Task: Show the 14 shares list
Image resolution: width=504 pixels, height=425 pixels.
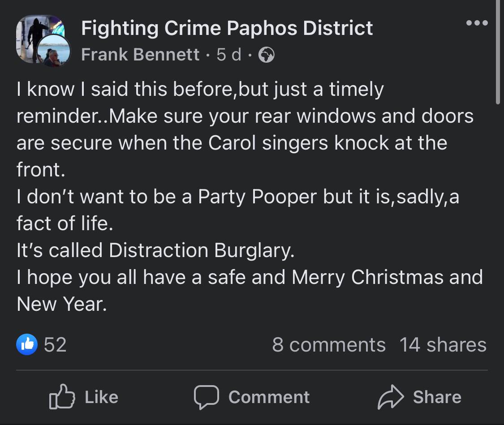Action: (443, 345)
